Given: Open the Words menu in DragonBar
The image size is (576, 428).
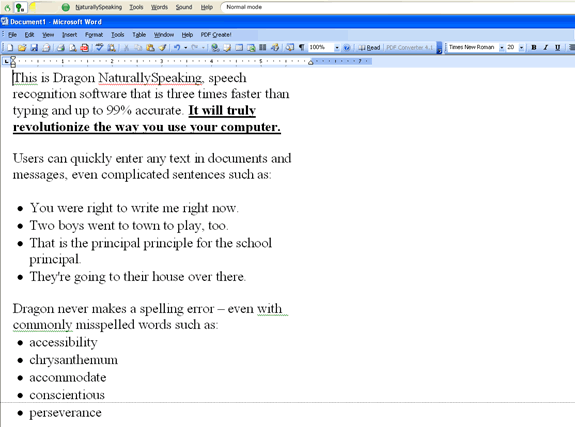Looking at the screenshot, I should (x=159, y=7).
